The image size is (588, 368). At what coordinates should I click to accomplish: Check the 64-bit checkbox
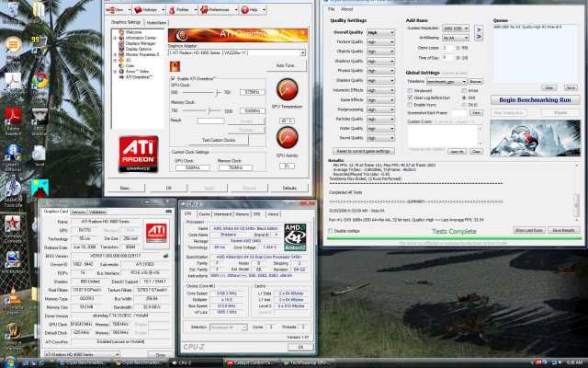(x=464, y=90)
